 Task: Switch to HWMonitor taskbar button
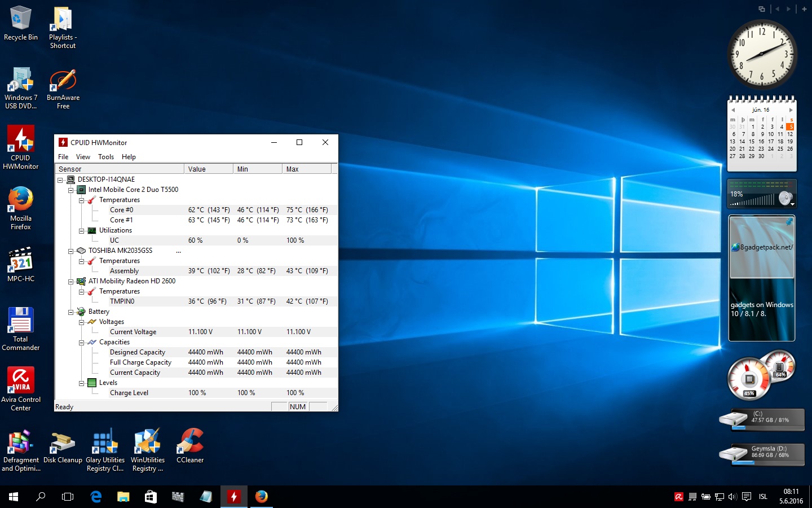point(233,497)
